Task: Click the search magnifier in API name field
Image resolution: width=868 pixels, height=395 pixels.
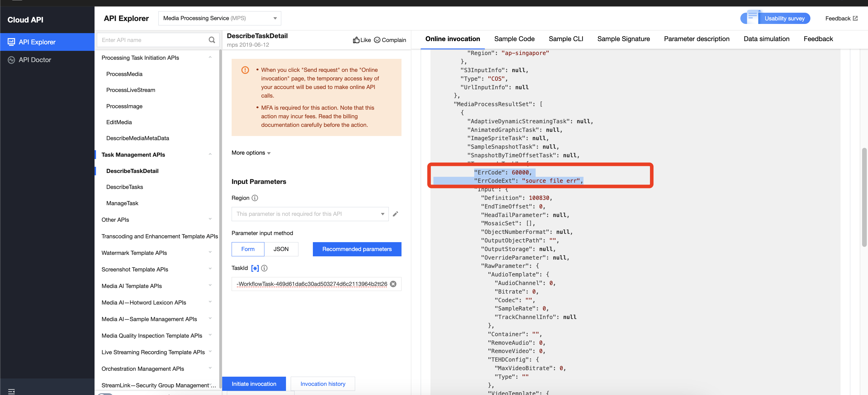Action: (x=212, y=40)
